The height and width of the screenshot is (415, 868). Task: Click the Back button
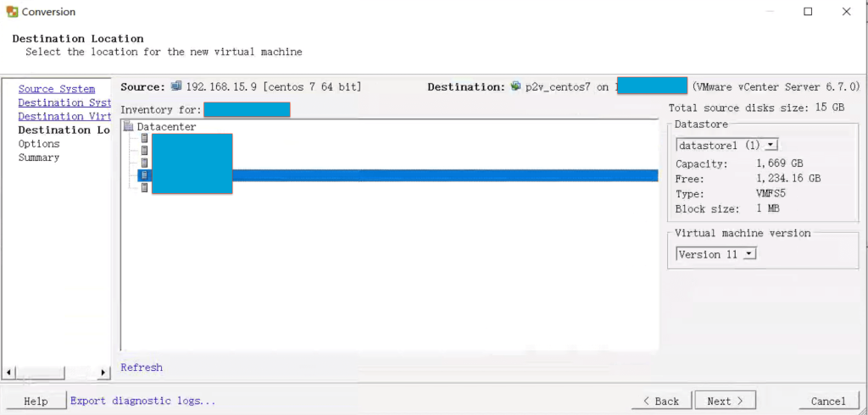[x=661, y=401]
